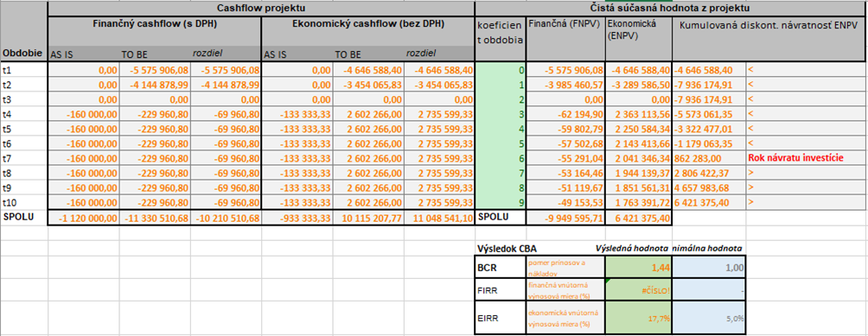868x336 pixels.
Task: Select cumulative value -1 179 063,35
Action: tap(709, 143)
